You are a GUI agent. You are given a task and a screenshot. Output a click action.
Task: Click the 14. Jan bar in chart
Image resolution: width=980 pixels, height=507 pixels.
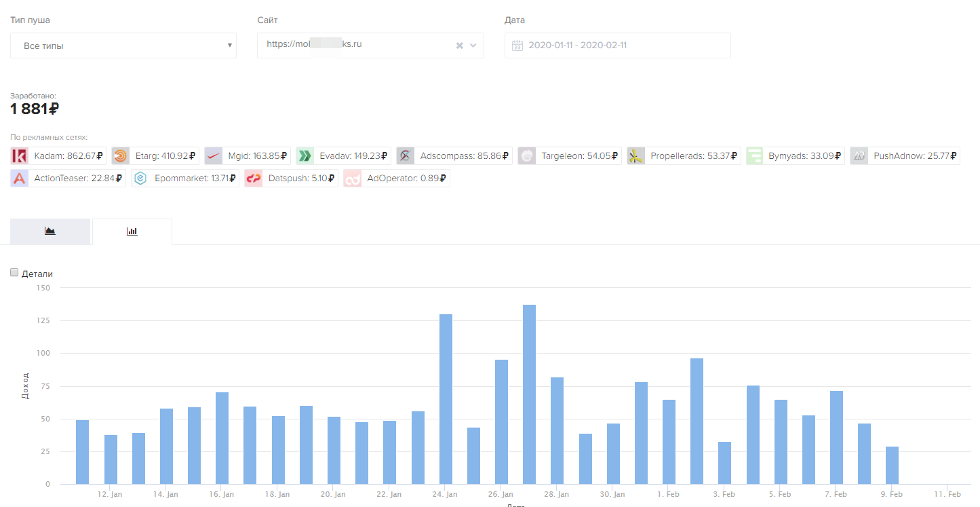pos(166,446)
